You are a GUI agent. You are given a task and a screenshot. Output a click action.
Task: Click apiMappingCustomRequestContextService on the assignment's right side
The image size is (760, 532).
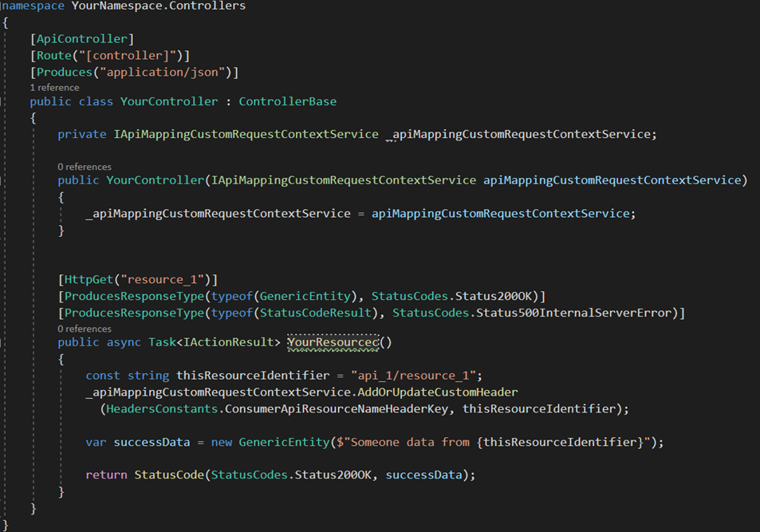(500, 214)
